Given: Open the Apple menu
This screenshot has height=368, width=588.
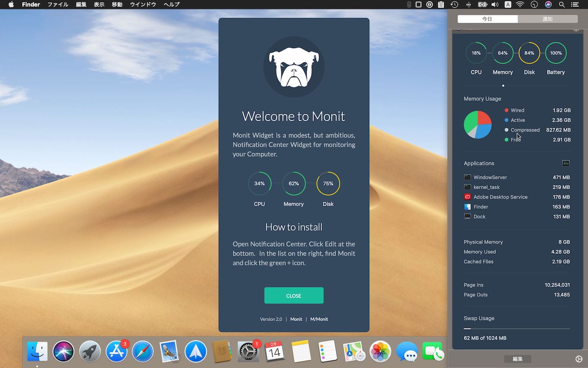Looking at the screenshot, I should coord(11,4).
